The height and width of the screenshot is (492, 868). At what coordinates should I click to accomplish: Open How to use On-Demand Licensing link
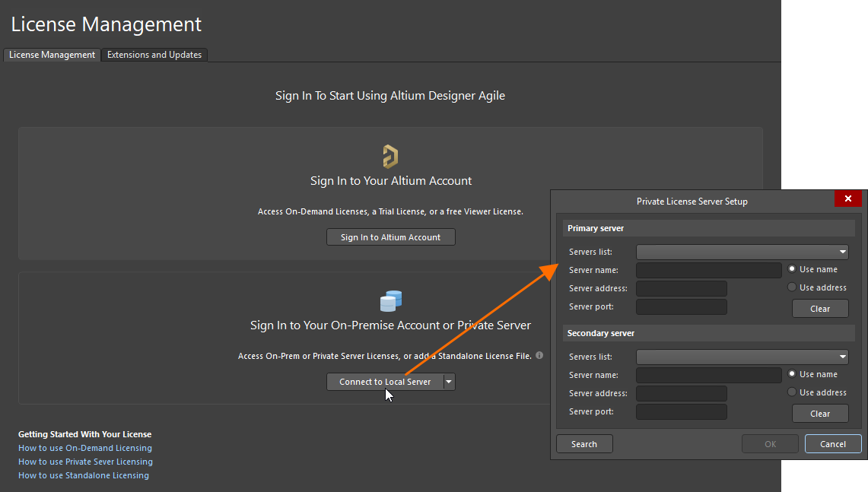[85, 448]
